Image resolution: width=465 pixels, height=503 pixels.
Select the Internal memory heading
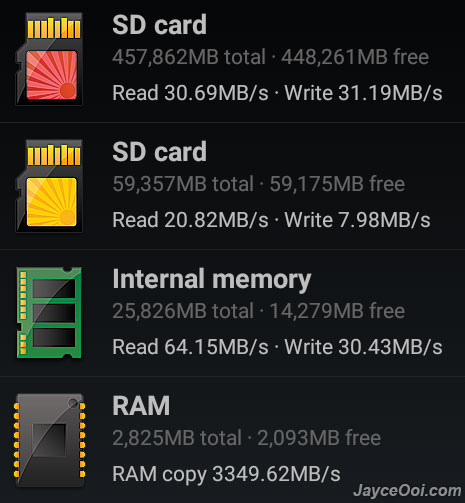point(212,279)
